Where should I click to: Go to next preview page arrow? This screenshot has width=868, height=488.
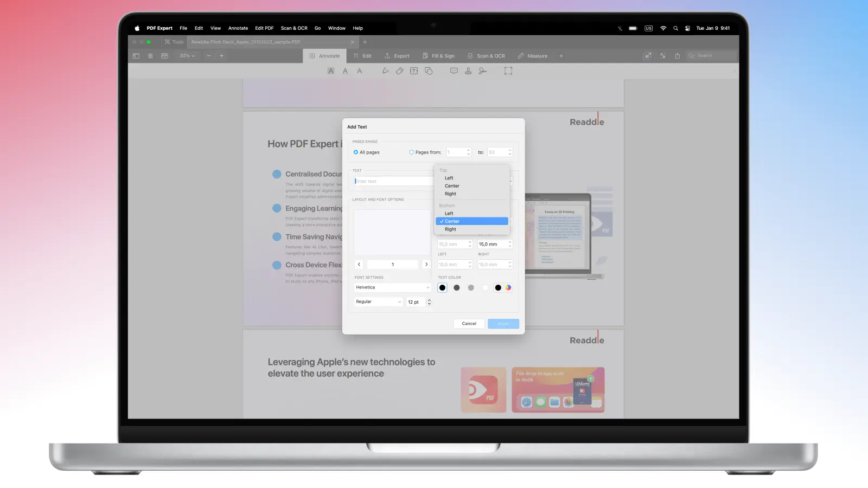pyautogui.click(x=426, y=265)
